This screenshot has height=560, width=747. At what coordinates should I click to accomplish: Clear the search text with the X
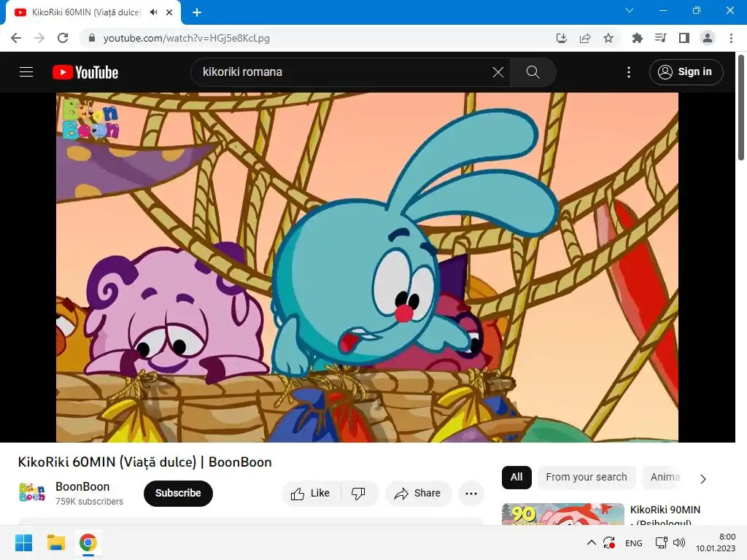point(498,72)
